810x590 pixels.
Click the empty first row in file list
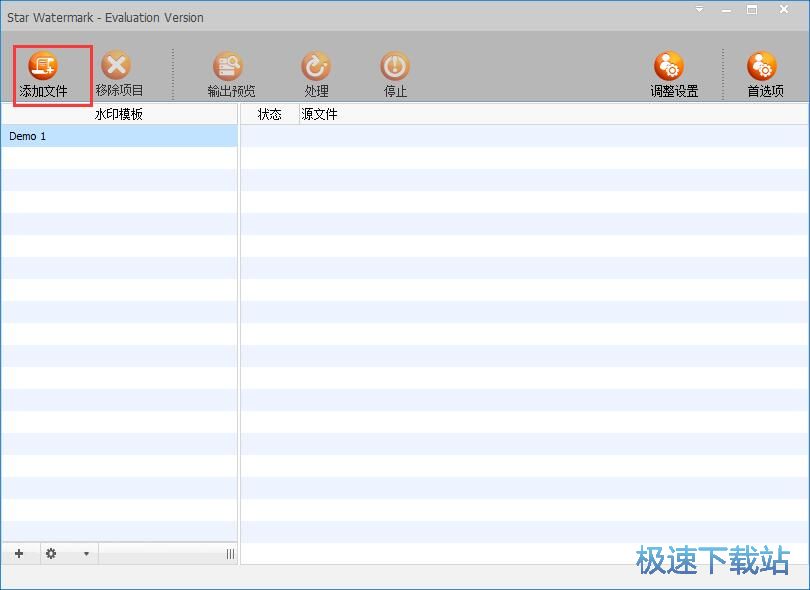pyautogui.click(x=524, y=136)
